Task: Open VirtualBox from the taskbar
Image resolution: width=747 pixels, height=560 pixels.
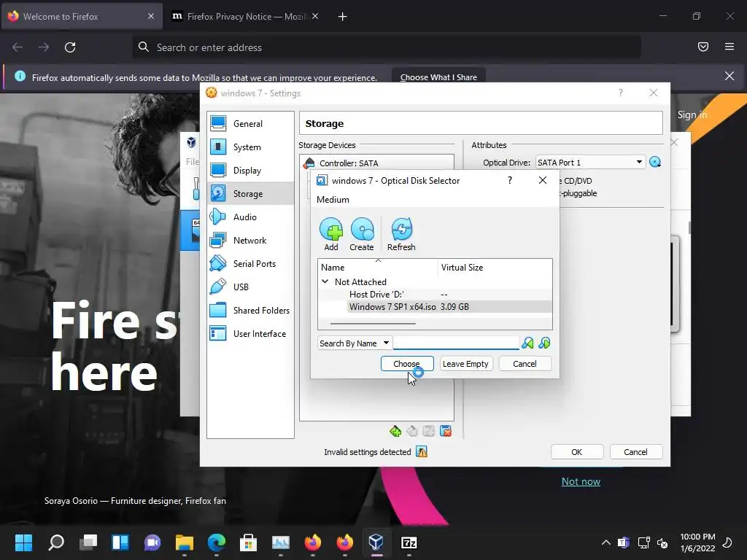Action: pos(376,542)
